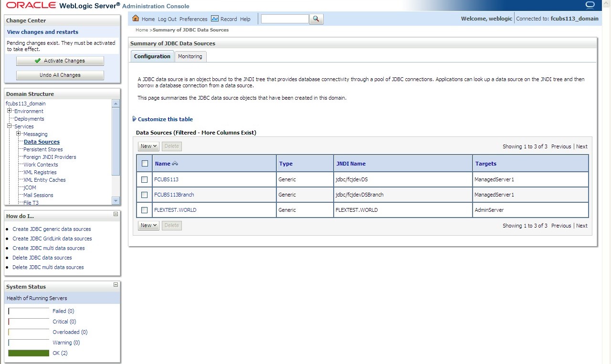Check the checkbox for FLEXTEST.WORLD
611x364 pixels.
(145, 210)
